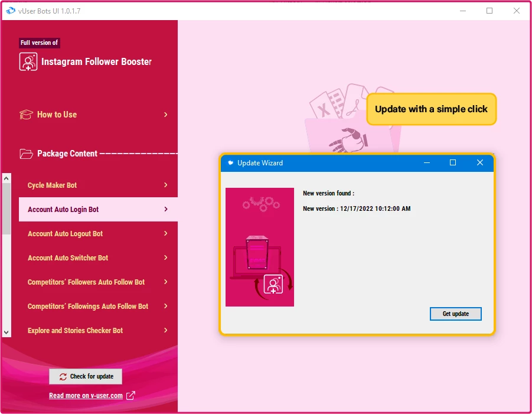Click the package list scrollbar thumb

click(6, 208)
